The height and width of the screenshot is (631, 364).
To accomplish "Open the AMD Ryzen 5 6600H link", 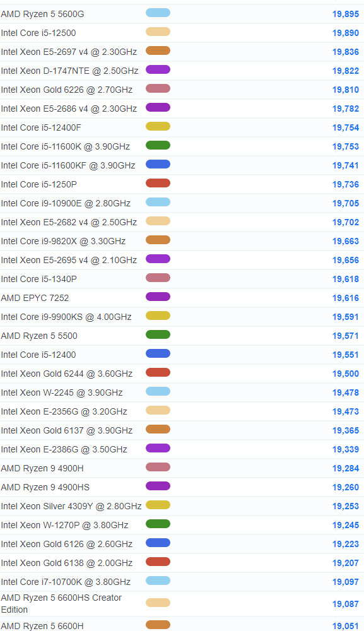I will [x=42, y=626].
